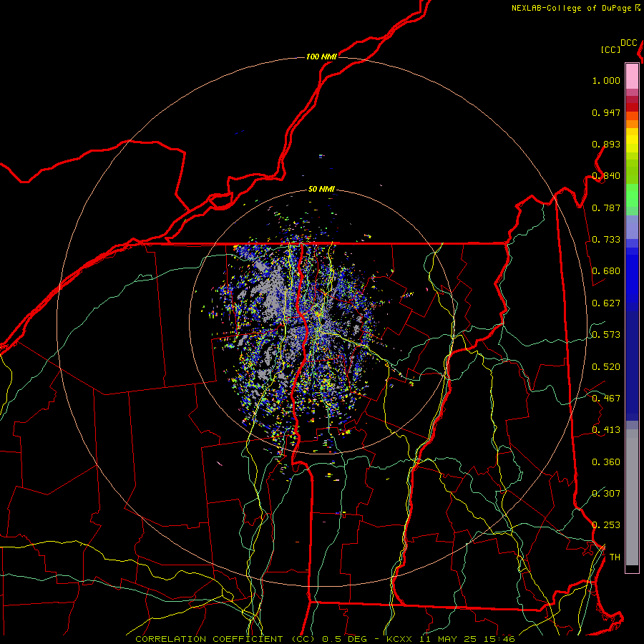Click the 0.893 legend value
The image size is (644, 644).
tap(606, 144)
